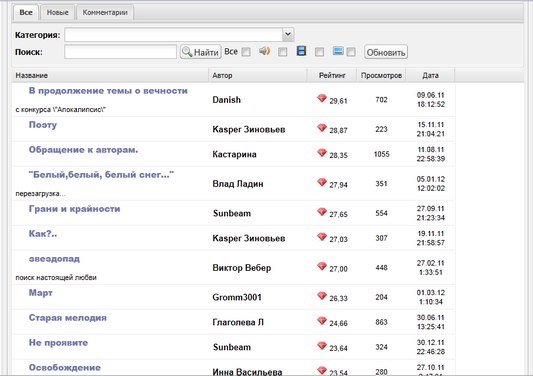Focus the Поиск text input field
The height and width of the screenshot is (376, 533).
pyautogui.click(x=120, y=52)
